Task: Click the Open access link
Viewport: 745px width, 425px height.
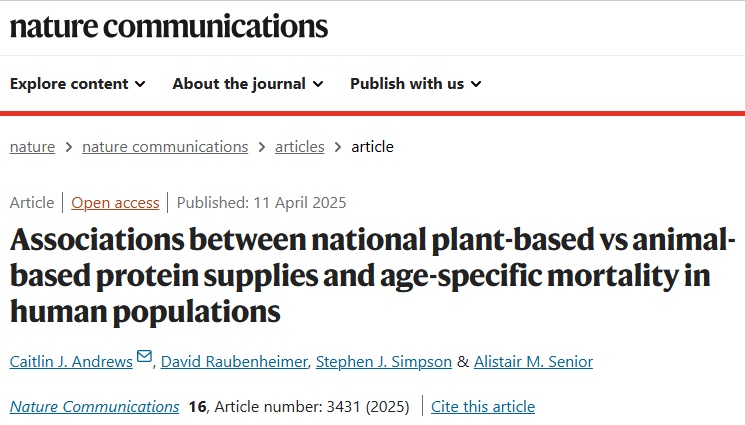Action: (x=115, y=203)
